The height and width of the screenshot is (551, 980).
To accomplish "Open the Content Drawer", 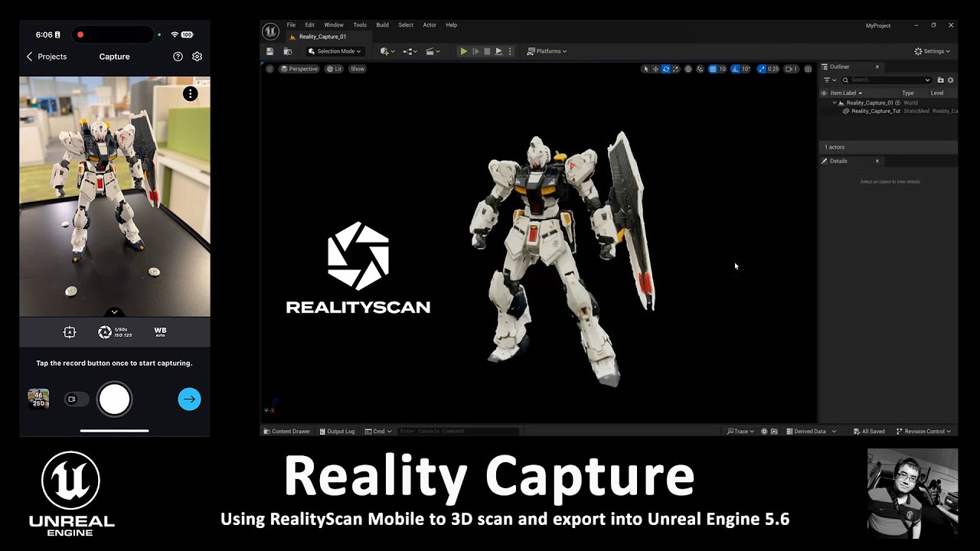I will tap(287, 431).
